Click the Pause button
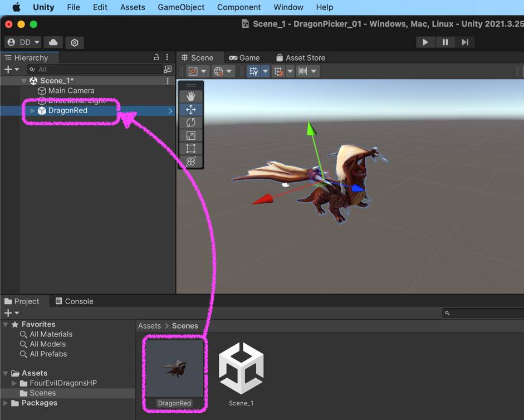The height and width of the screenshot is (420, 524). (445, 42)
